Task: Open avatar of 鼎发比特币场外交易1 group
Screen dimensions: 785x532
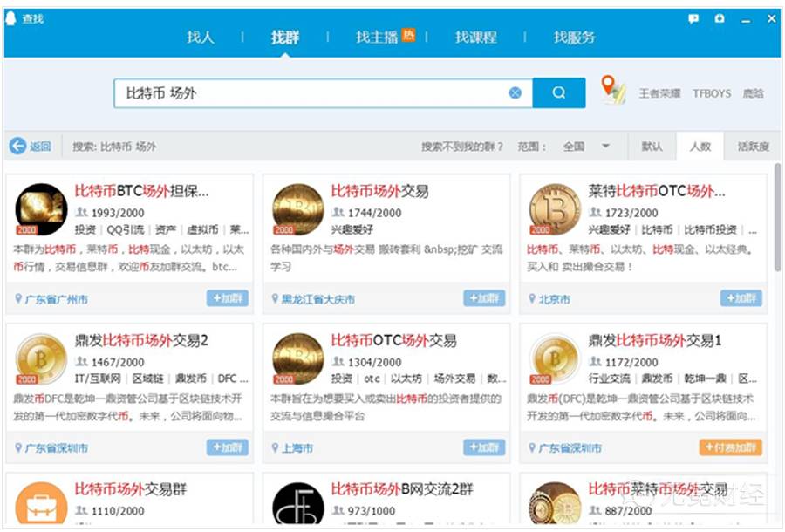Action: click(x=555, y=358)
